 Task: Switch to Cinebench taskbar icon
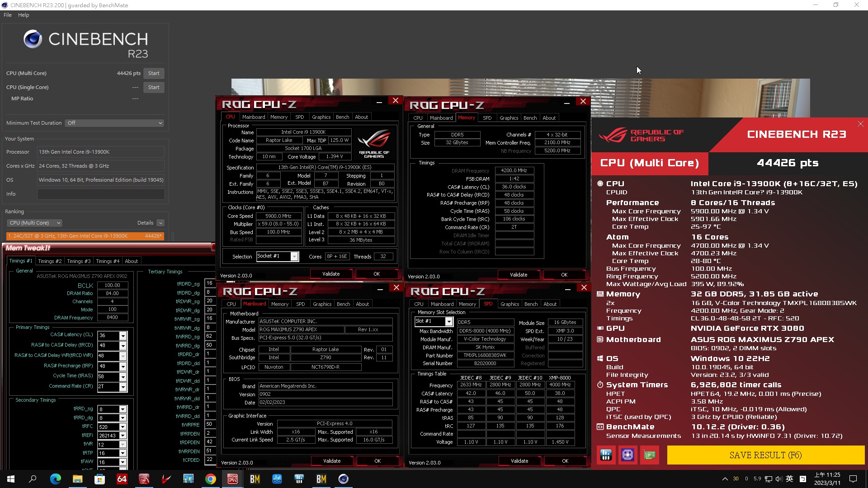point(343,479)
